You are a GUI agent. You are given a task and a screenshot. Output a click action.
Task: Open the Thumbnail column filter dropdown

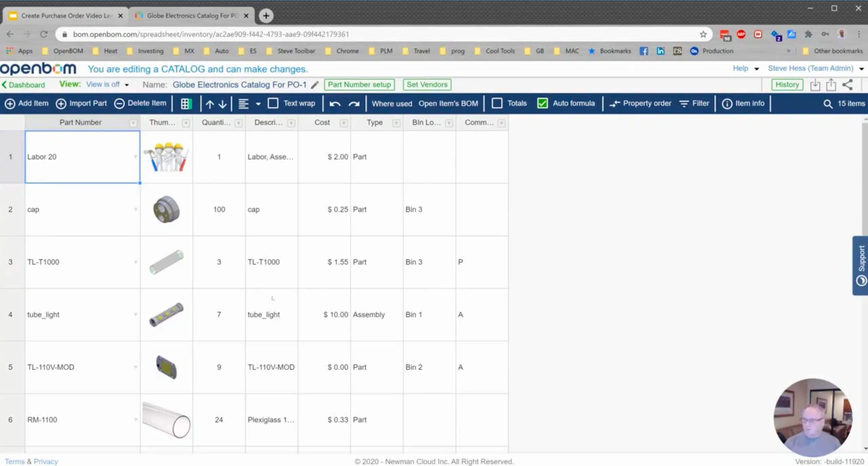(x=186, y=123)
